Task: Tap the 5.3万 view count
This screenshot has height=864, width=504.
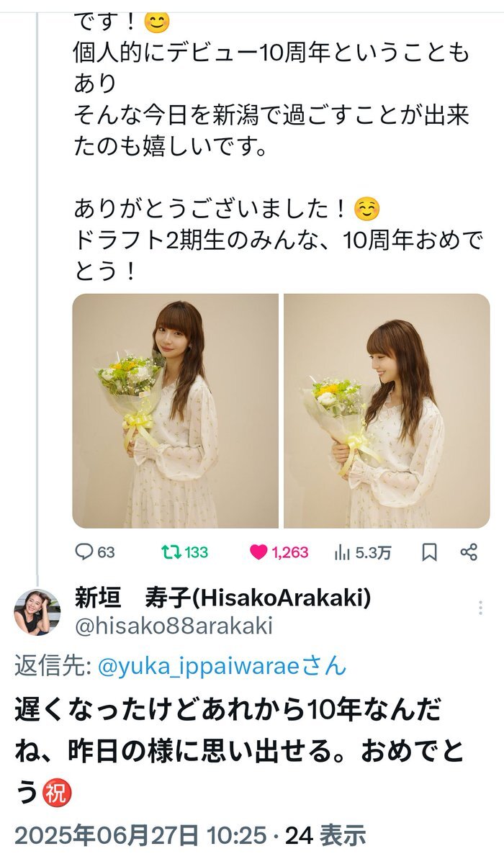Action: pyautogui.click(x=372, y=552)
